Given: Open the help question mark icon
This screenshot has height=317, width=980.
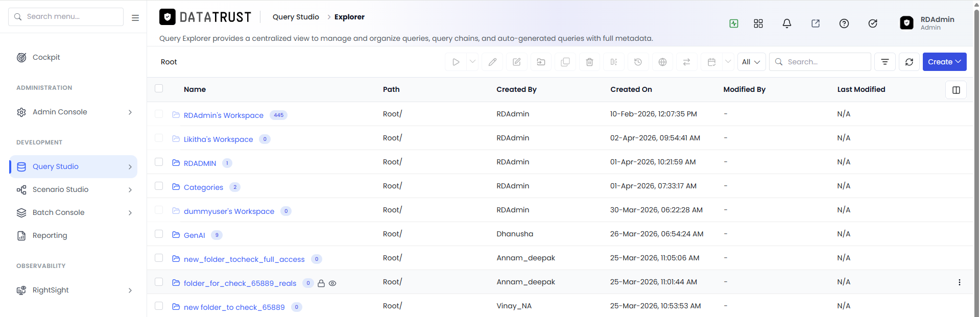Looking at the screenshot, I should point(844,23).
